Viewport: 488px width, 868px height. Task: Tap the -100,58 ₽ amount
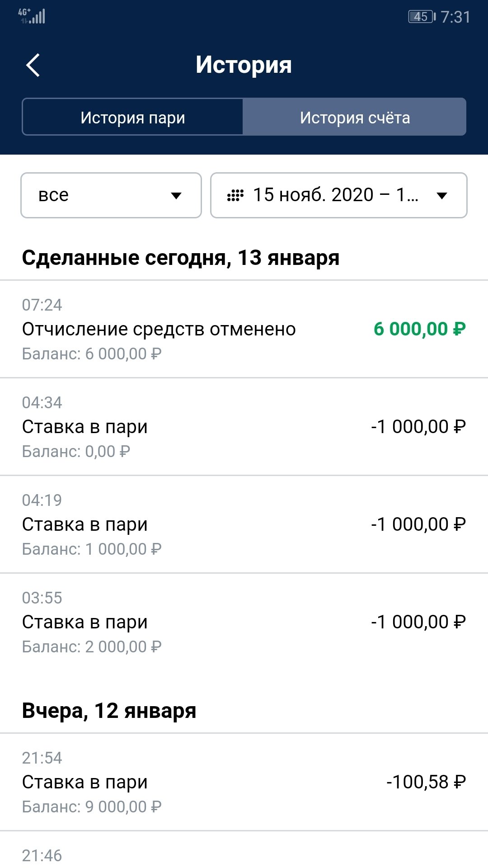pos(426,782)
